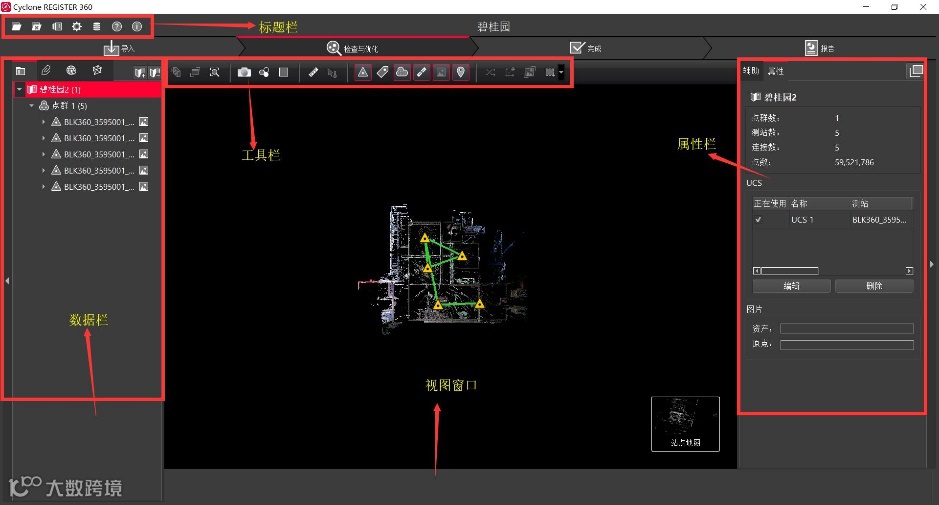Click the columns layout toolbar icon

tap(550, 72)
